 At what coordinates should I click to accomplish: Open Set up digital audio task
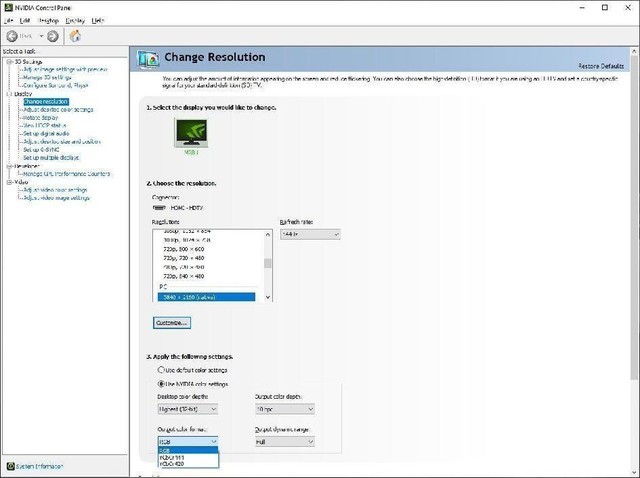46,133
